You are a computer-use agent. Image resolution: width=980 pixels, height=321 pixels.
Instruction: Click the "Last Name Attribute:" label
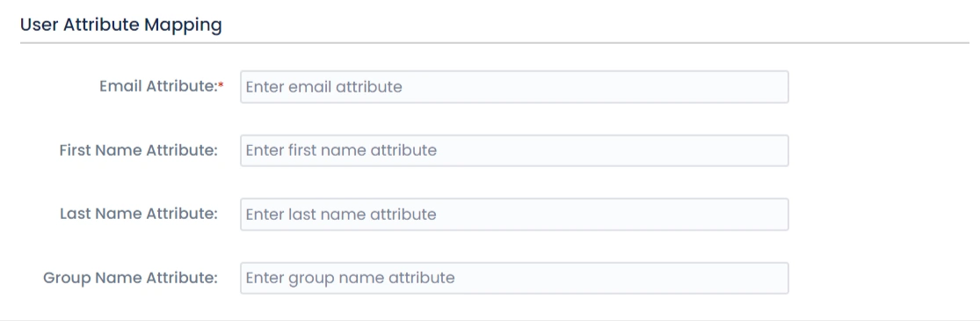tap(139, 214)
